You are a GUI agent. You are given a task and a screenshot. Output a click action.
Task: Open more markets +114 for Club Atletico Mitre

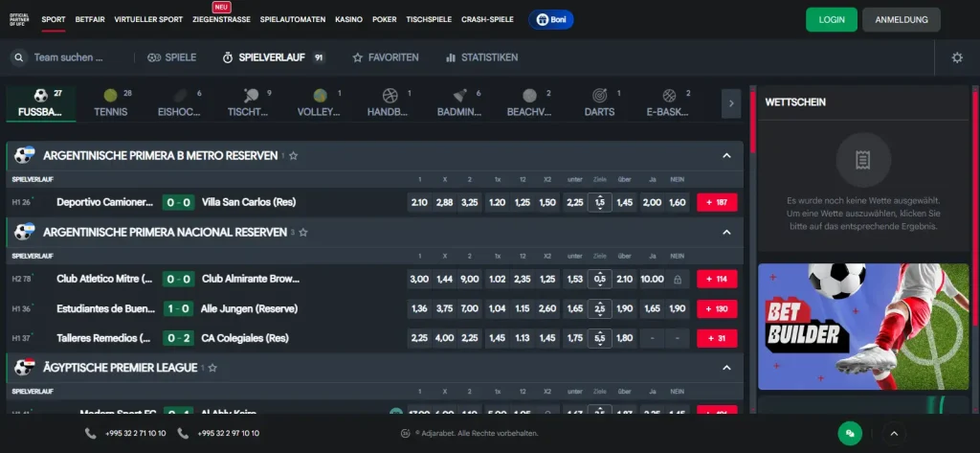point(717,279)
